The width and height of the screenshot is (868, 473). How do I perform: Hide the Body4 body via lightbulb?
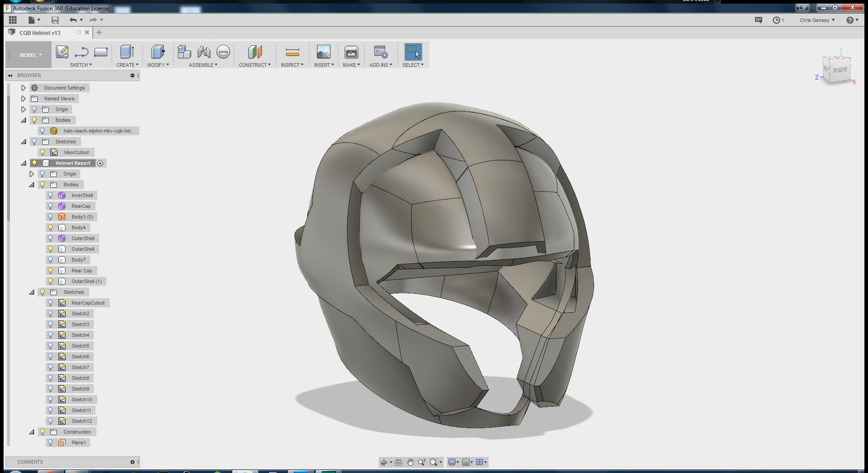tap(51, 228)
